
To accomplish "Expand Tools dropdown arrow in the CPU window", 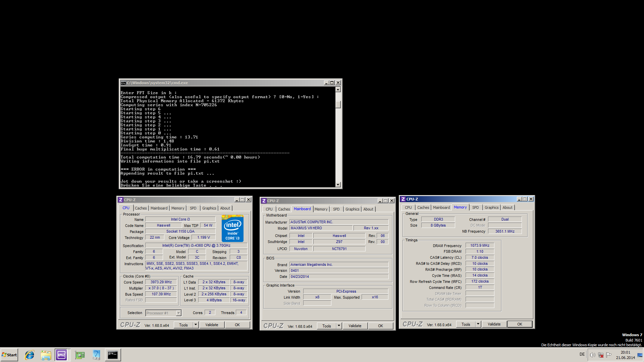I will click(x=196, y=325).
